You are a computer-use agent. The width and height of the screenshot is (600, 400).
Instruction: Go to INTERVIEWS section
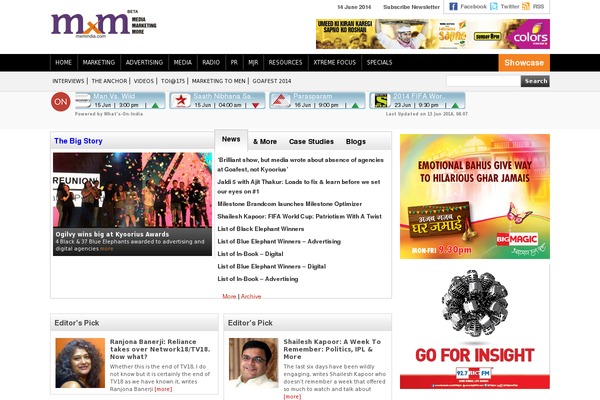[x=68, y=81]
